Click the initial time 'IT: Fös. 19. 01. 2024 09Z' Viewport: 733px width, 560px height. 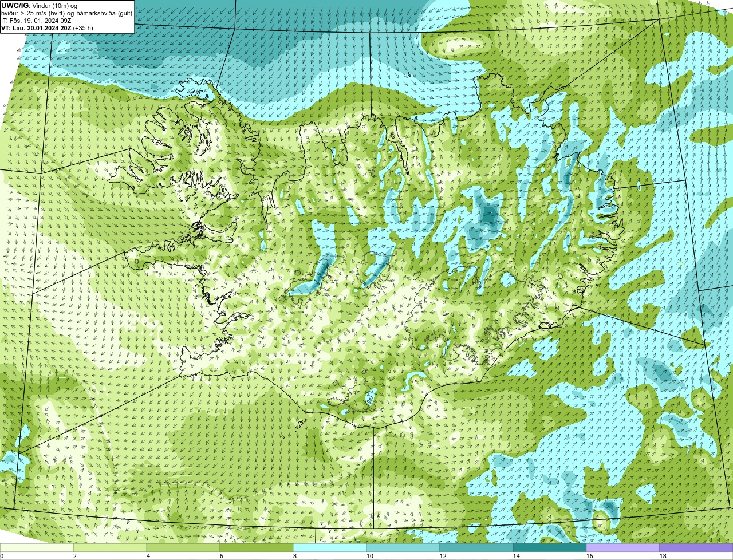tap(36, 21)
